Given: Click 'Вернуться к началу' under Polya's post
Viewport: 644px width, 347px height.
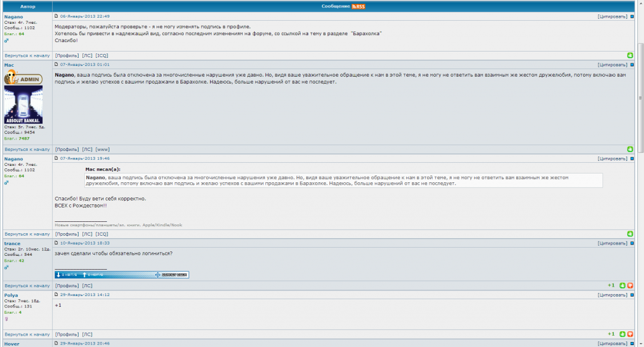Looking at the screenshot, I should click(27, 334).
